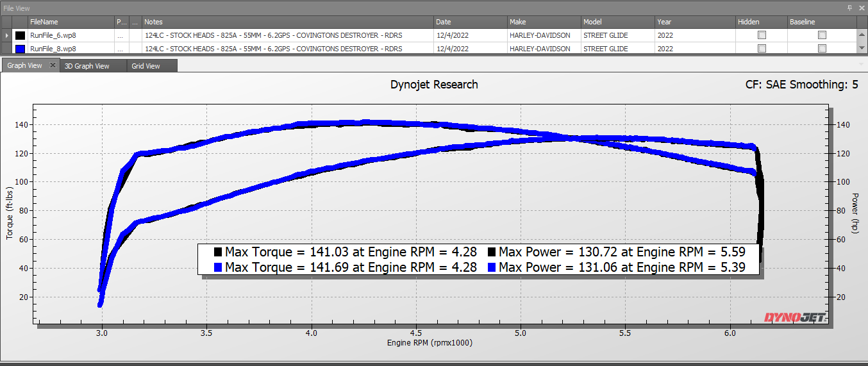Sort by the Model column header
The width and height of the screenshot is (868, 366).
pyautogui.click(x=618, y=22)
